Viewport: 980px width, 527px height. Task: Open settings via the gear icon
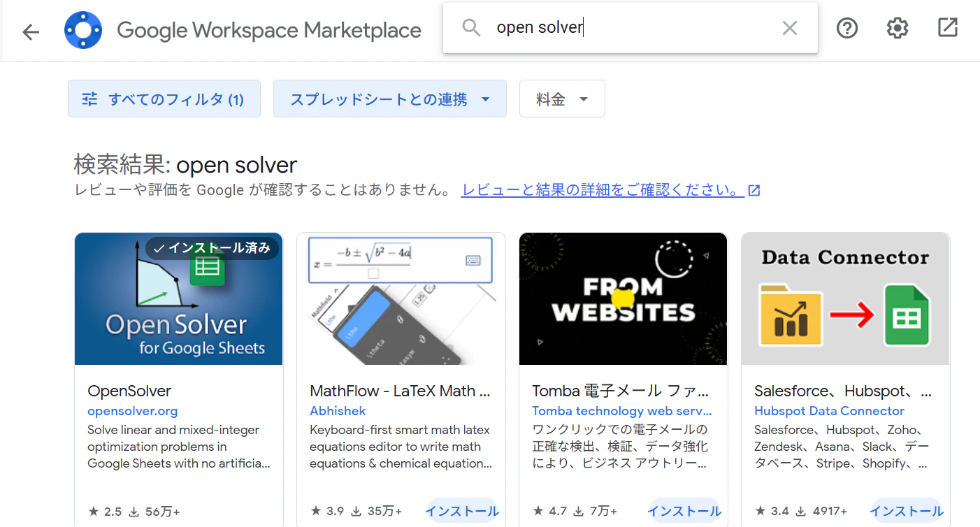click(x=898, y=28)
